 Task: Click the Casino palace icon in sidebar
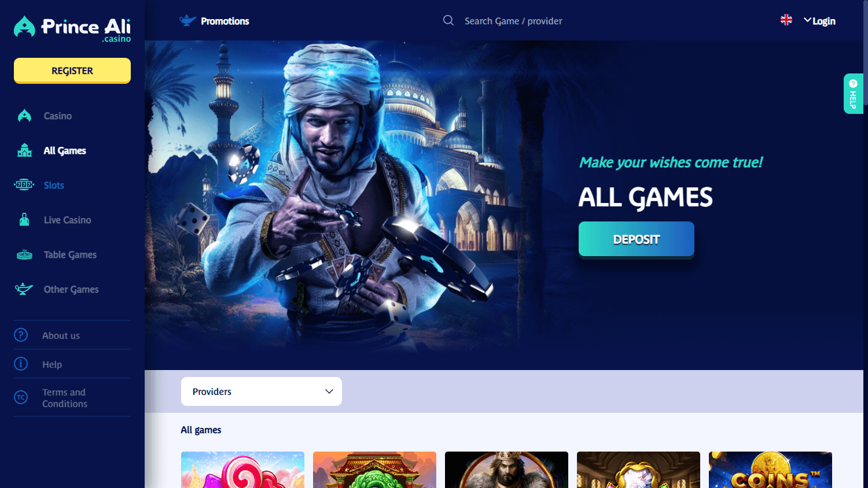24,116
